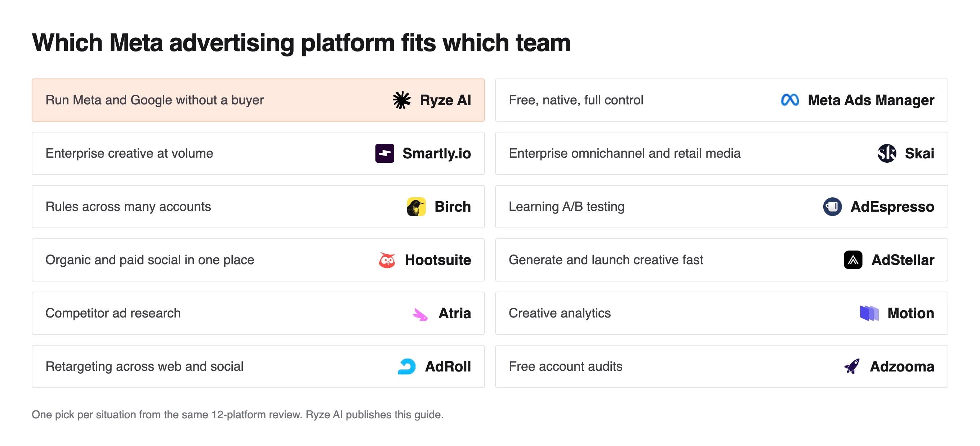Click 'Free account audits' text
980x446 pixels.
click(x=565, y=366)
